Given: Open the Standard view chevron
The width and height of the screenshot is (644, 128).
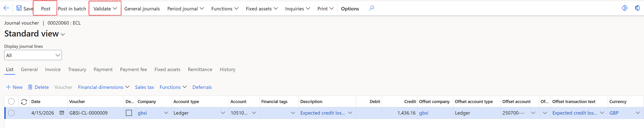Looking at the screenshot, I should [x=63, y=35].
